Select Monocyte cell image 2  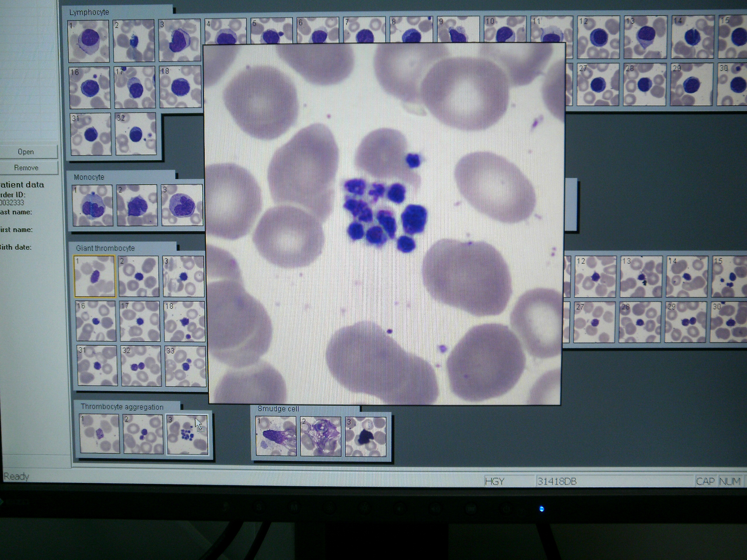point(137,205)
